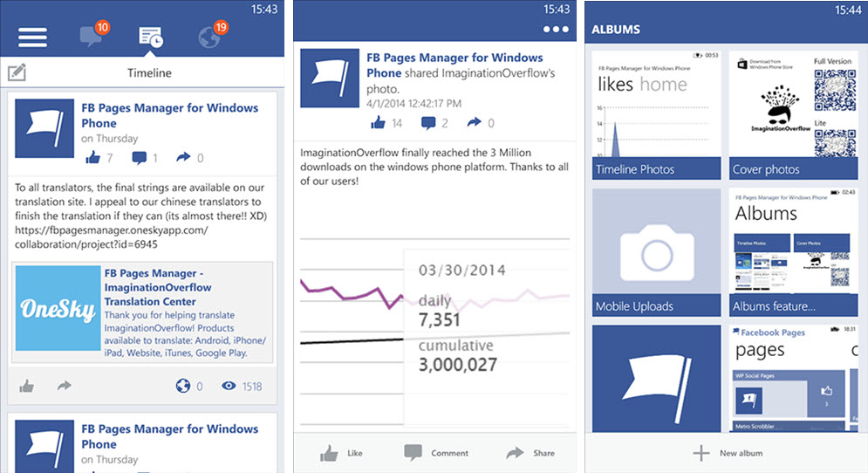868x473 pixels.
Task: Open the Albums feature album
Action: [x=793, y=252]
